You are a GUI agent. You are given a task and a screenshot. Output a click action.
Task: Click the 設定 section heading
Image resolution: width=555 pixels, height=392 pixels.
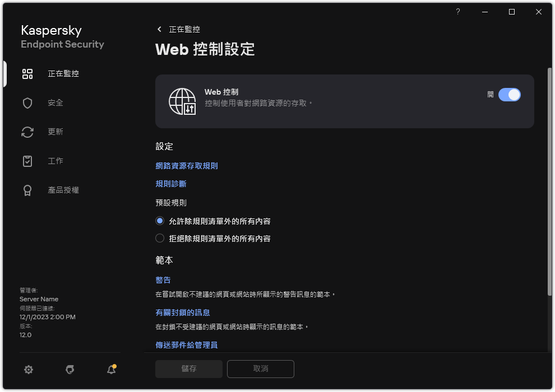[164, 146]
